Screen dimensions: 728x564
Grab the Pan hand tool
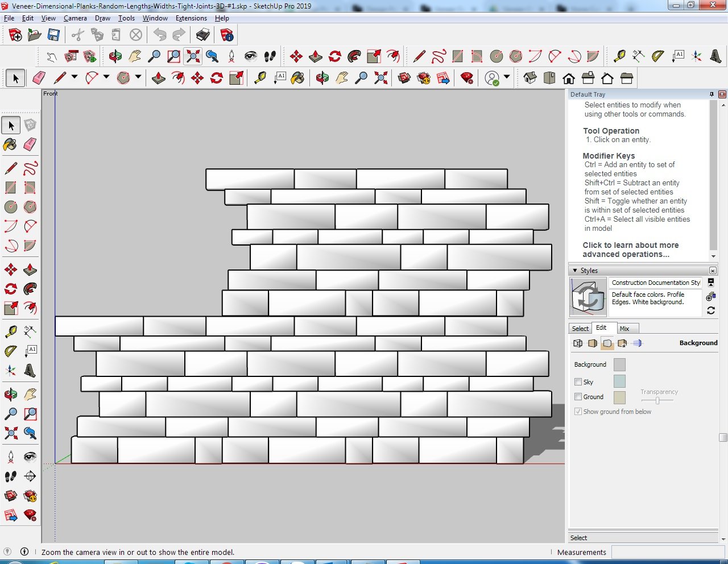click(x=341, y=78)
